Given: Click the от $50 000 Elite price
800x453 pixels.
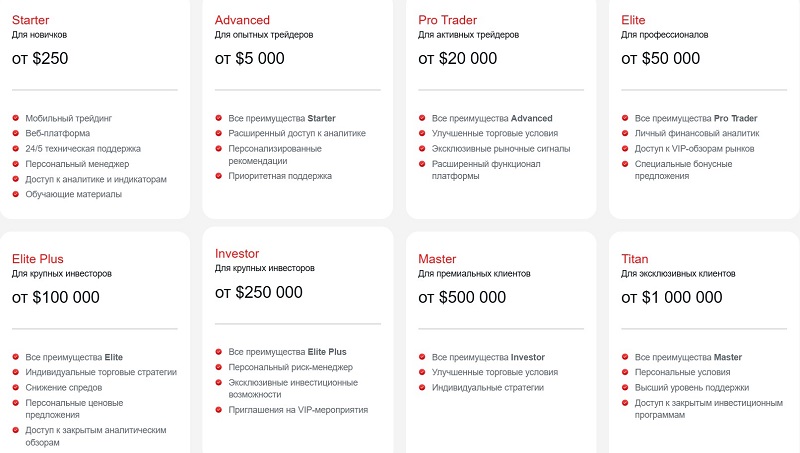Looking at the screenshot, I should click(x=661, y=58).
